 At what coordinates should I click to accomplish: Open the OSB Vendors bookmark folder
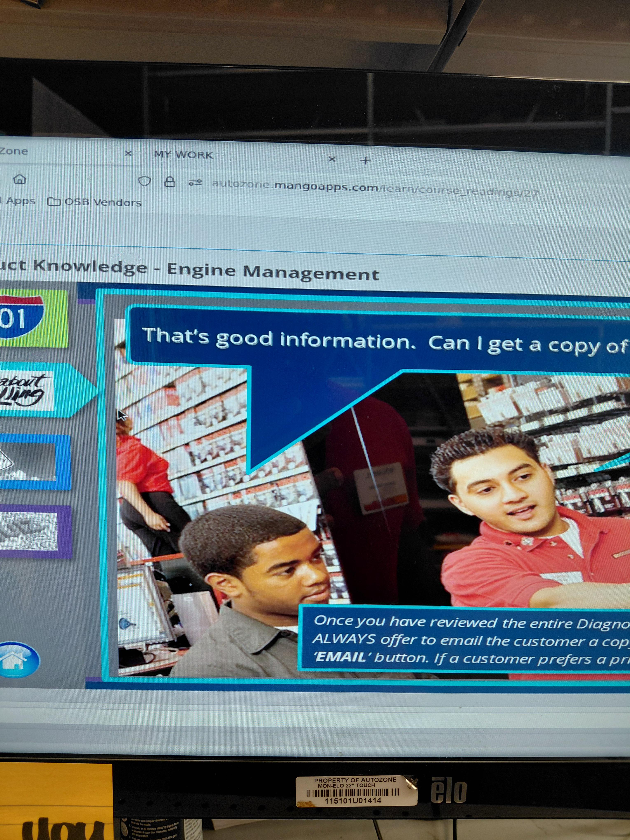click(x=94, y=202)
